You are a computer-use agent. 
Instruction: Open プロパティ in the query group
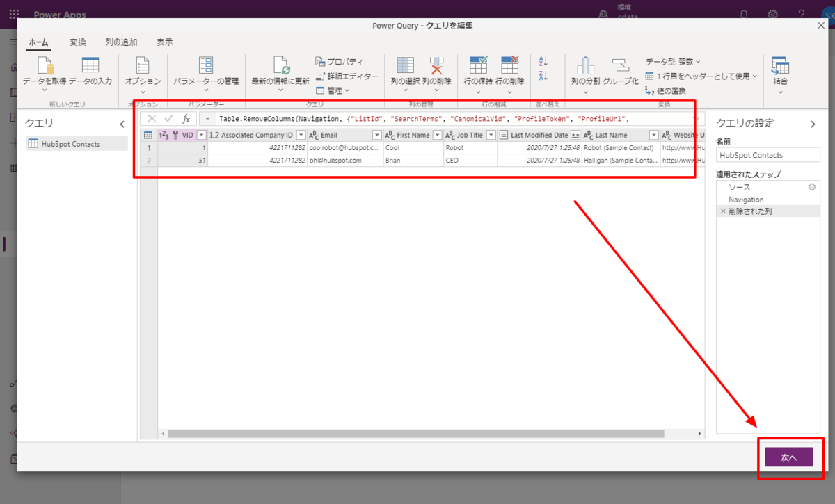339,62
